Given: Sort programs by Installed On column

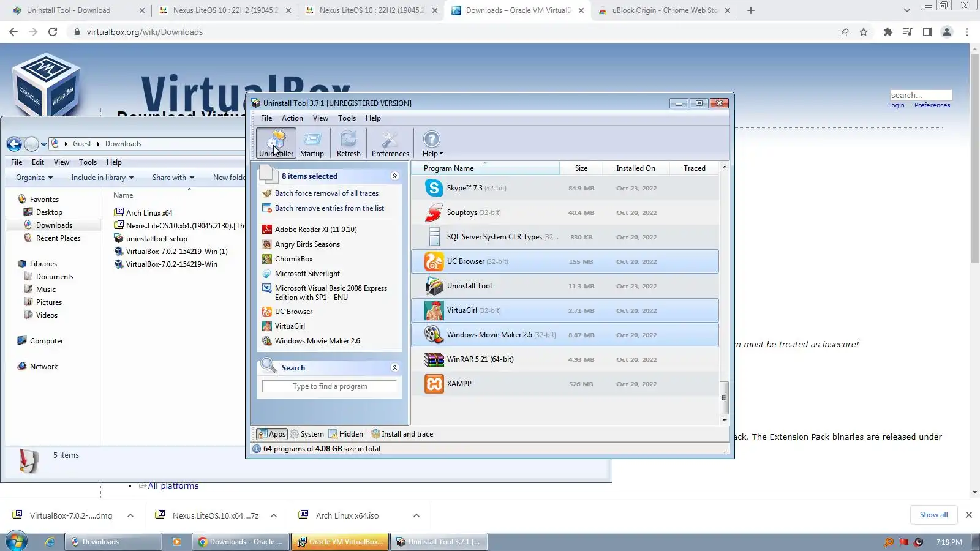Looking at the screenshot, I should point(635,168).
